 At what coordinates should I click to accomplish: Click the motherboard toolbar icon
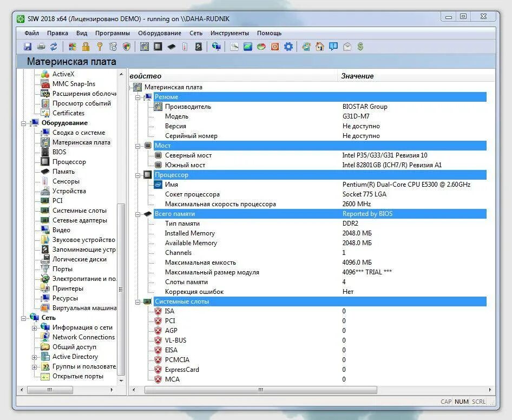pyautogui.click(x=145, y=47)
